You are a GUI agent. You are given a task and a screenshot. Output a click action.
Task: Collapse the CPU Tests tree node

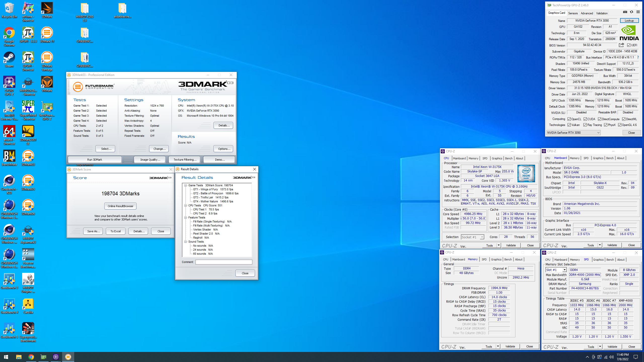point(186,205)
